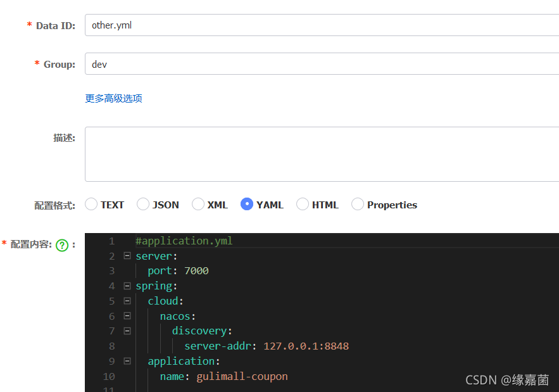Click into the Group field containing dev
559x392 pixels.
[x=322, y=64]
